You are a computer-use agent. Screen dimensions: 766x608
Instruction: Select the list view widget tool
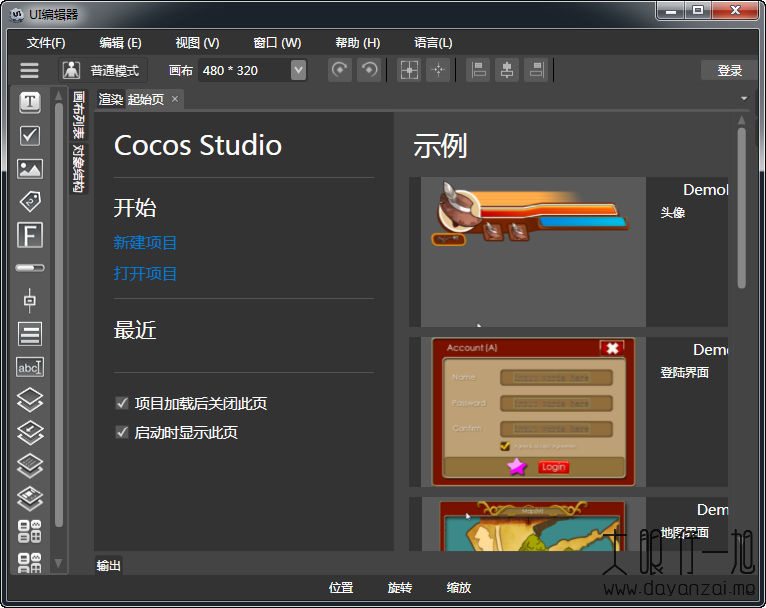(x=30, y=333)
